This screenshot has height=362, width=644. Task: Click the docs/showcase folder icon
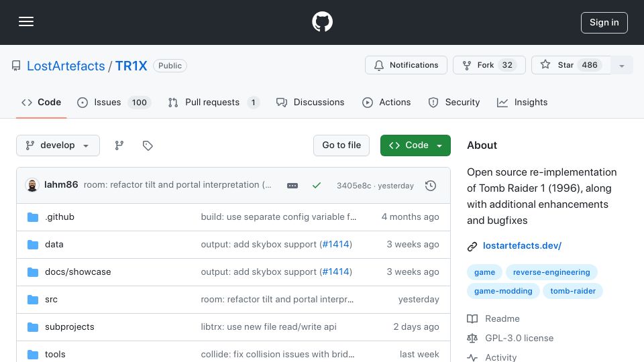[33, 272]
